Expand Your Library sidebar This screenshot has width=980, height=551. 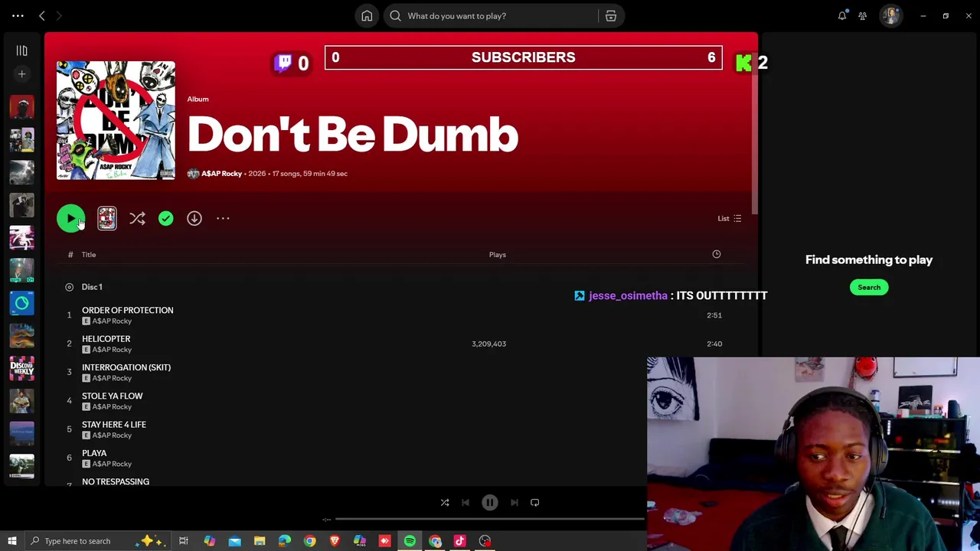pos(21,51)
